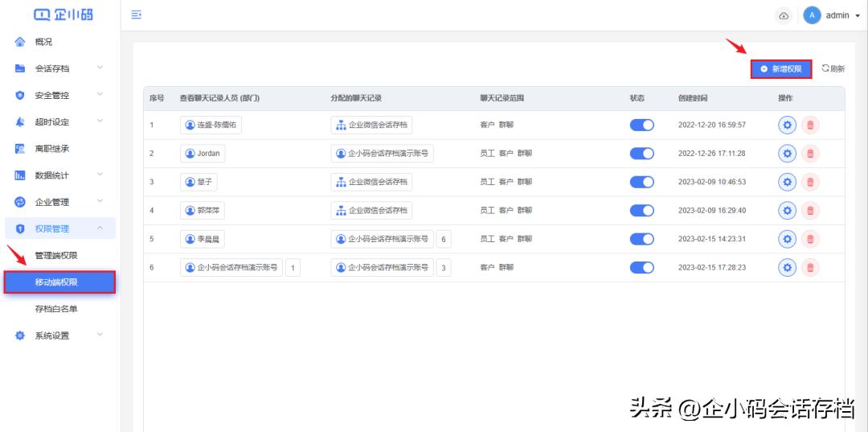Click the 连盛-陈儒佑 member tag

tap(211, 125)
